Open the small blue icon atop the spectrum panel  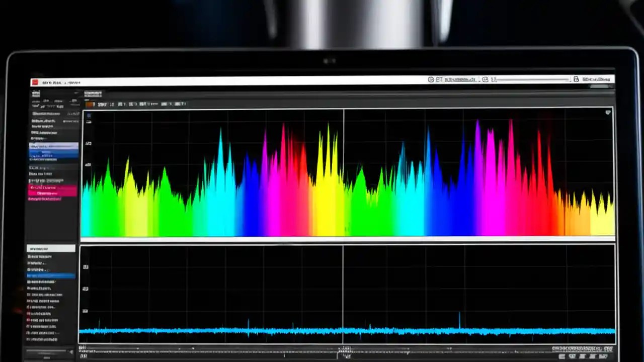coord(89,116)
